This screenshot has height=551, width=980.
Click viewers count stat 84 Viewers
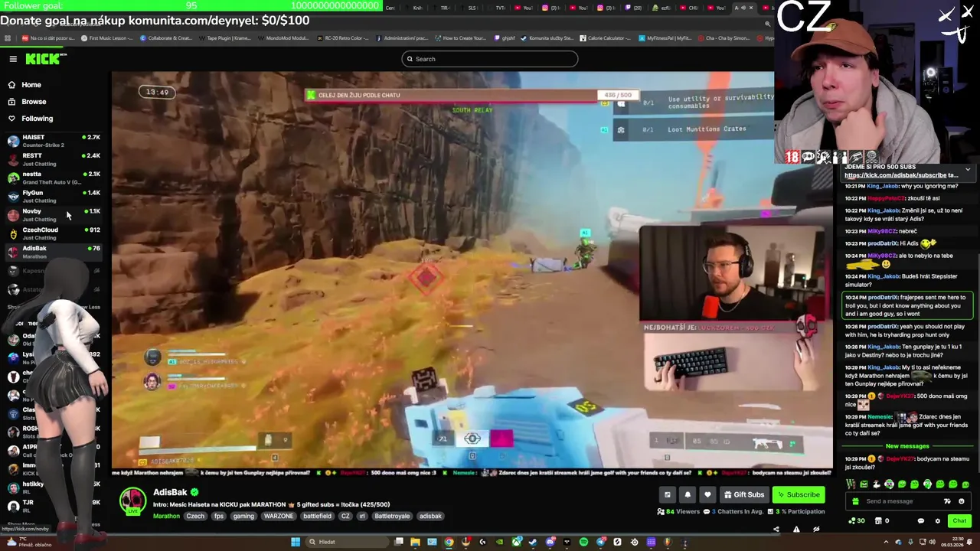point(678,511)
